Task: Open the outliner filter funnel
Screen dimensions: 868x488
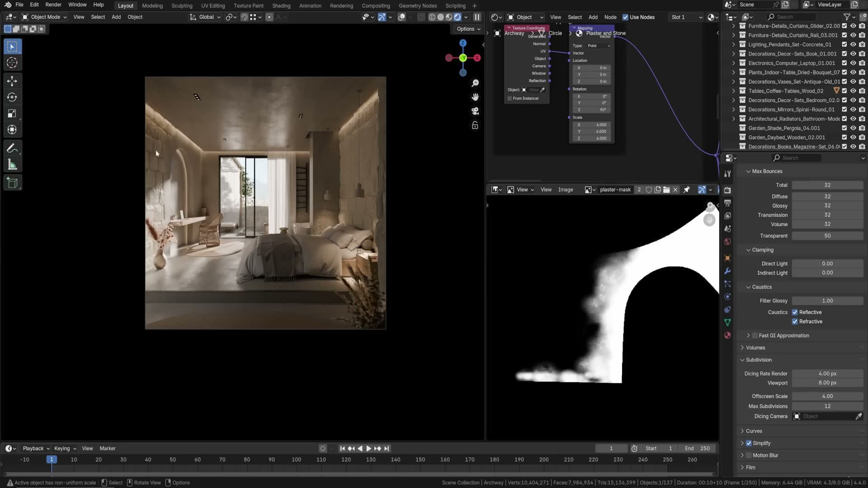Action: 847,17
